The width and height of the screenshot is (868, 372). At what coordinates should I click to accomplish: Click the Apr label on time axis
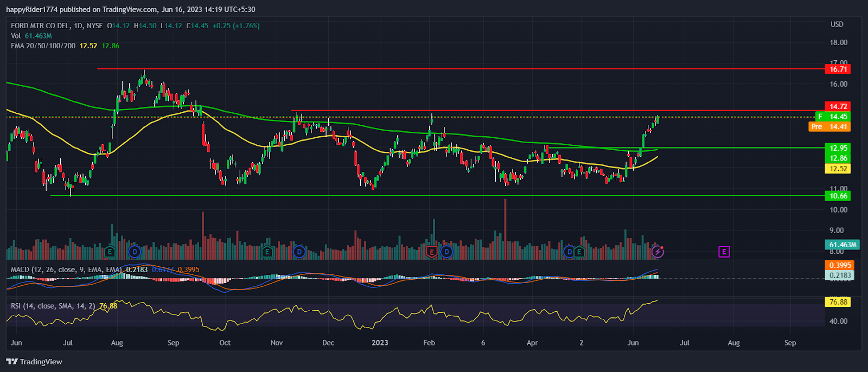tap(532, 343)
